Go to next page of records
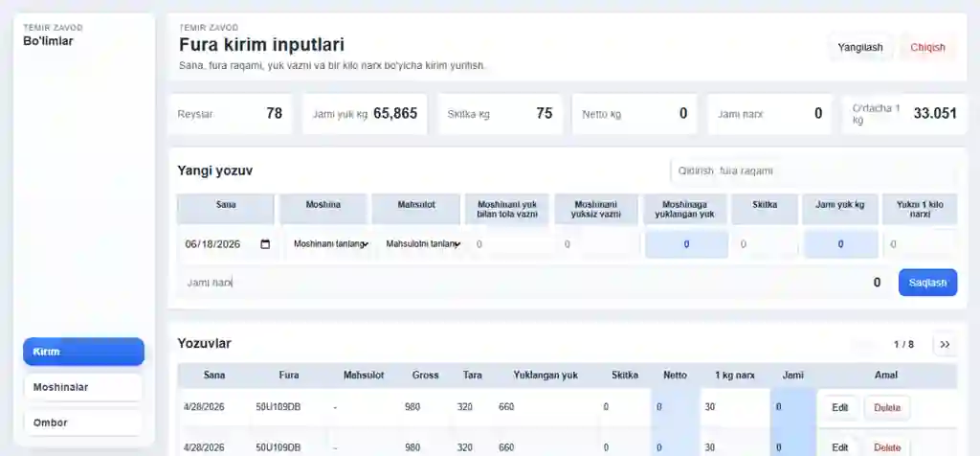Image resolution: width=980 pixels, height=456 pixels. tap(945, 345)
